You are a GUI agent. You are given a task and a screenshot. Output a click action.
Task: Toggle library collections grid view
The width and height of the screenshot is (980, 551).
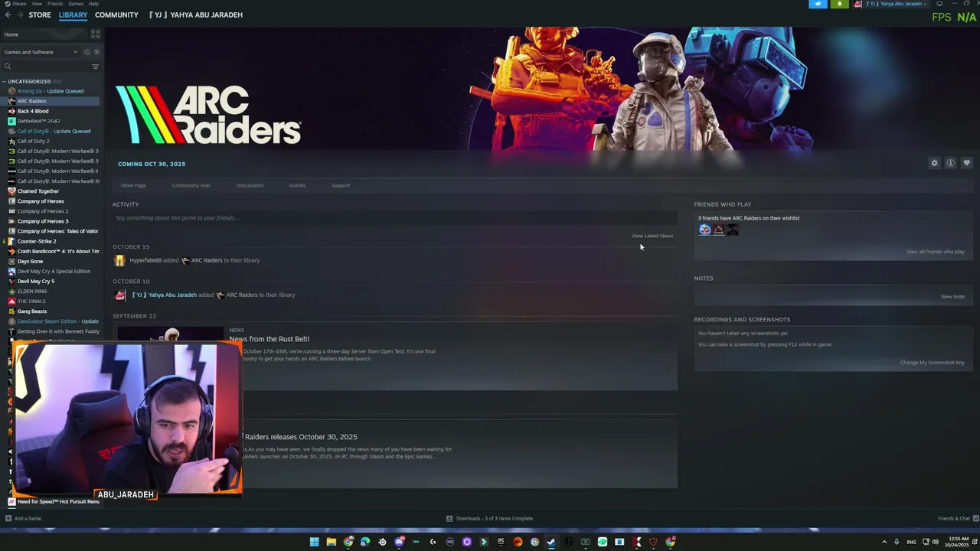click(x=96, y=34)
